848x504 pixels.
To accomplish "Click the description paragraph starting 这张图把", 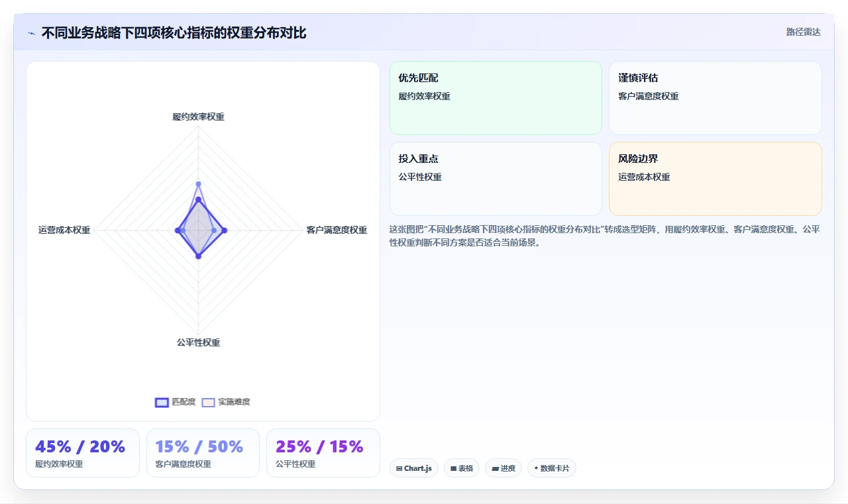I will pos(605,236).
